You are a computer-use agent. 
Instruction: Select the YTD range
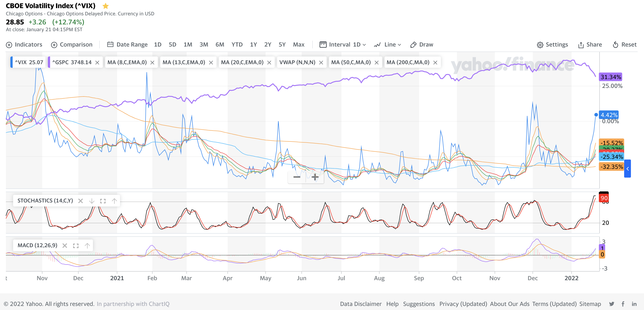[x=237, y=45]
